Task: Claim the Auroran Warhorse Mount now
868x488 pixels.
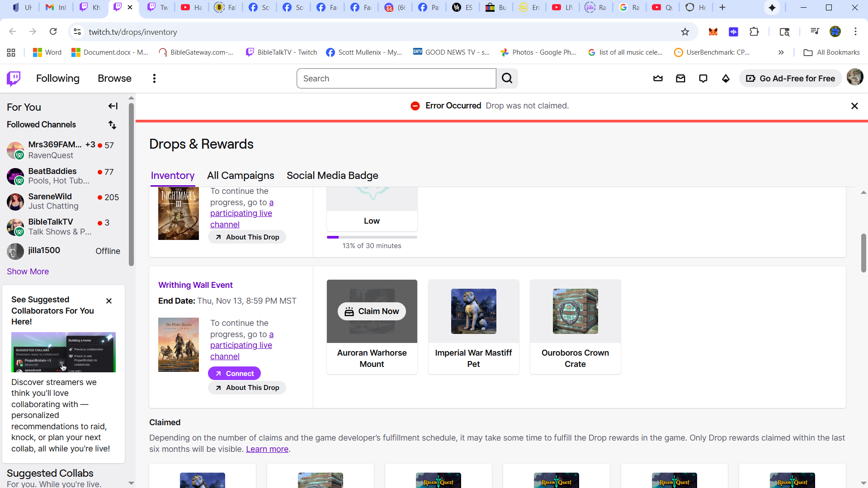Action: coord(372,311)
